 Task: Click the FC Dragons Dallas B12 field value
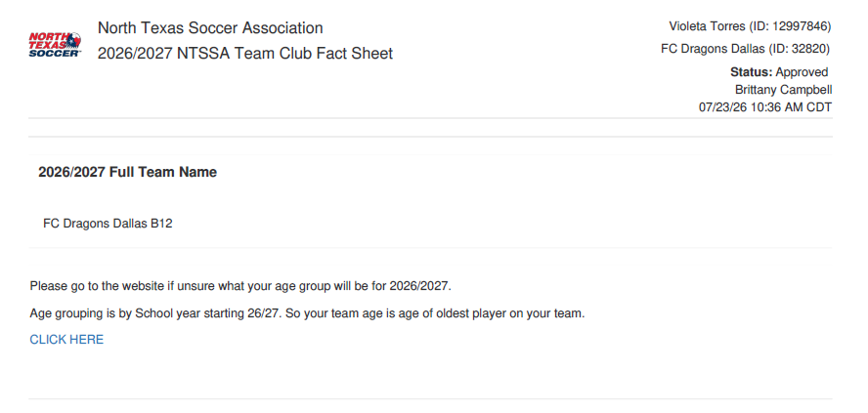(108, 224)
